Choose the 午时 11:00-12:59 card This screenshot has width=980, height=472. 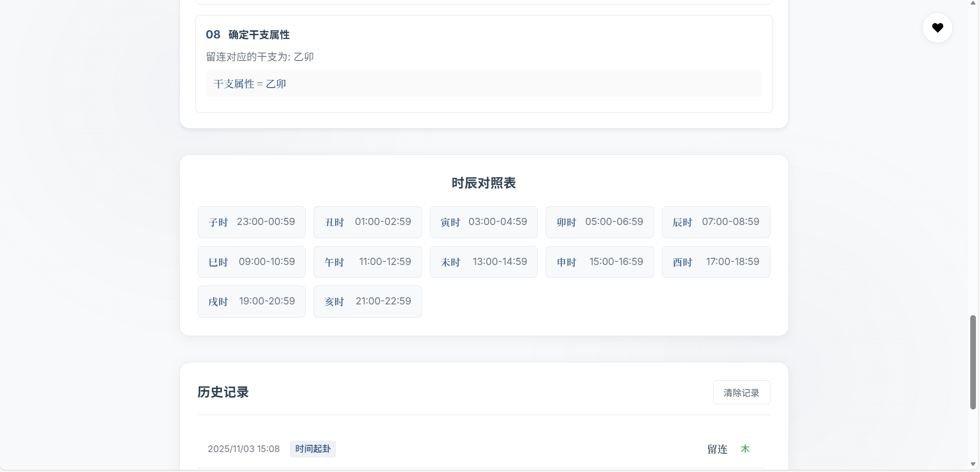pyautogui.click(x=367, y=262)
